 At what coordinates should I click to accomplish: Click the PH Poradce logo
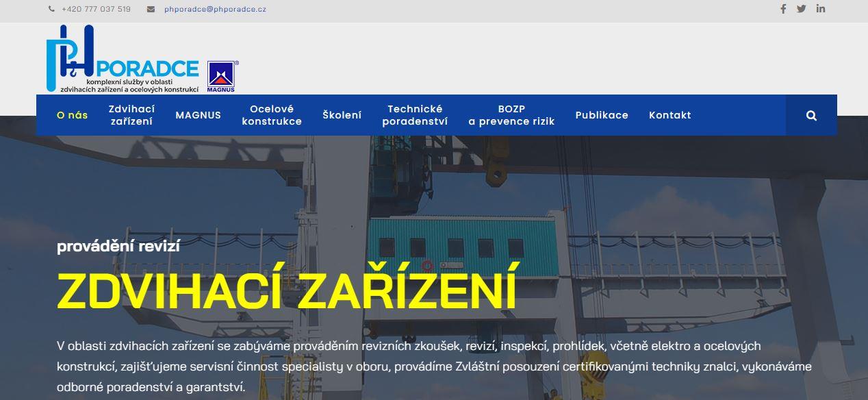pyautogui.click(x=123, y=59)
